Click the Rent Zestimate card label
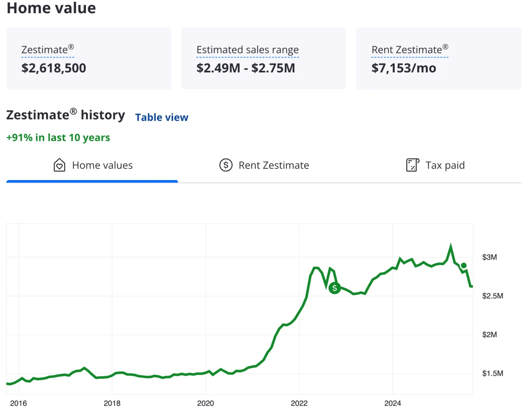Image resolution: width=530 pixels, height=420 pixels. click(407, 50)
